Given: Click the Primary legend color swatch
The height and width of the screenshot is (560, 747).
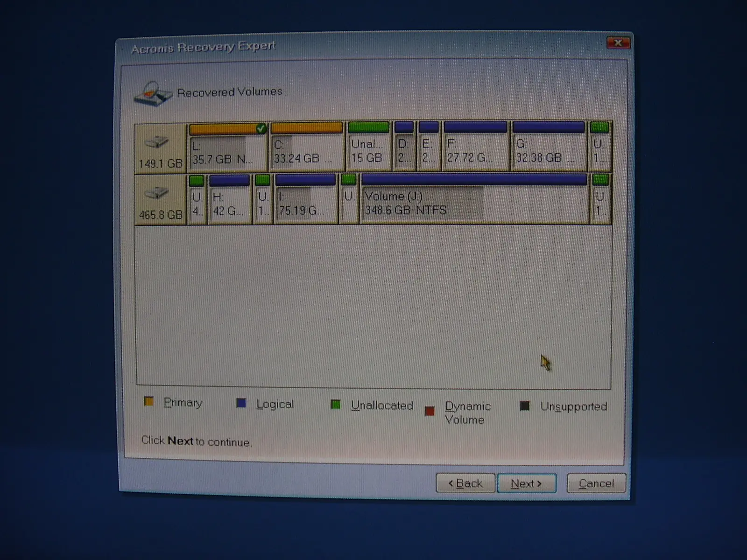Looking at the screenshot, I should pyautogui.click(x=149, y=401).
